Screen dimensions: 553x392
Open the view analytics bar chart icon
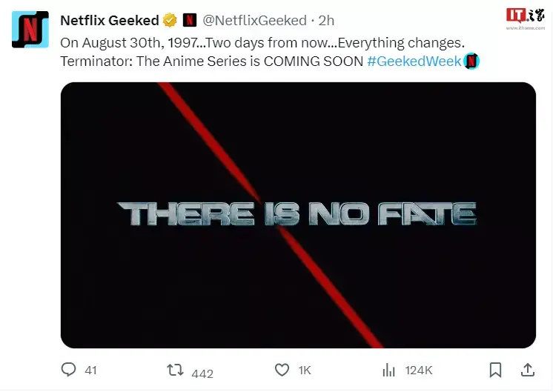coord(388,370)
